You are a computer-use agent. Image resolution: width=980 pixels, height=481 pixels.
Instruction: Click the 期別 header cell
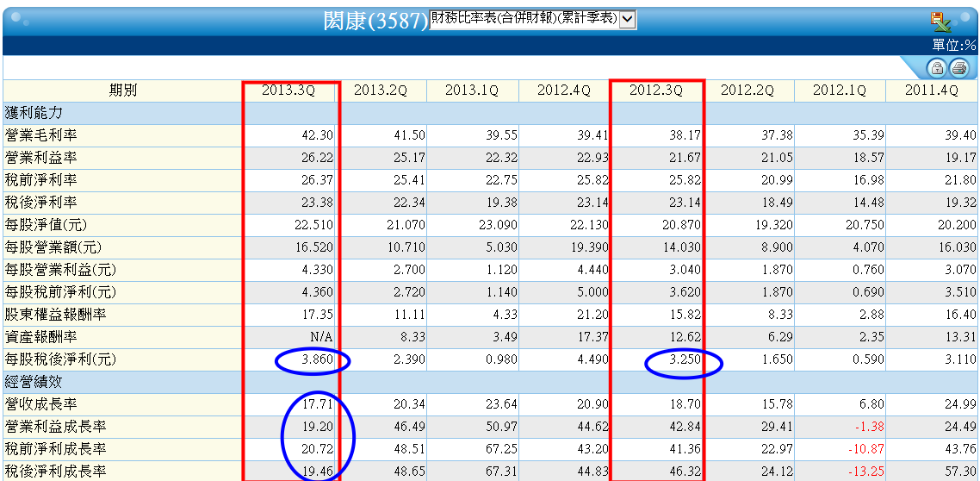[123, 91]
